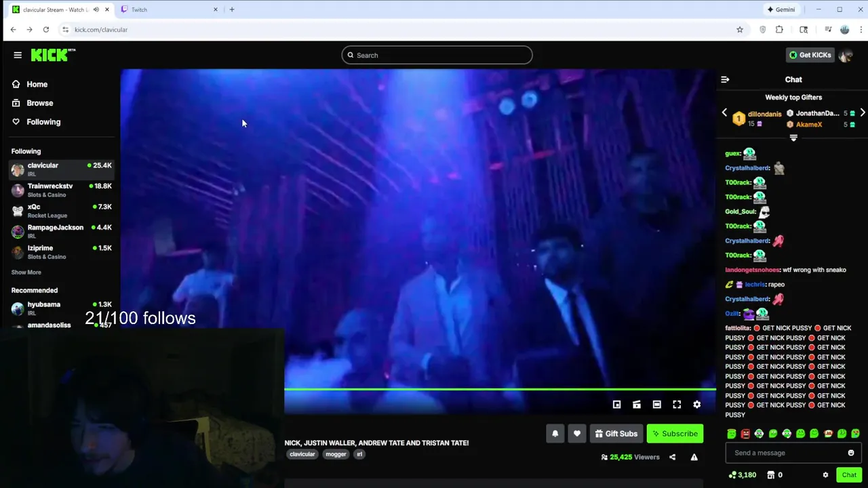
Task: Show previous gifters with left chevron
Action: click(x=724, y=113)
